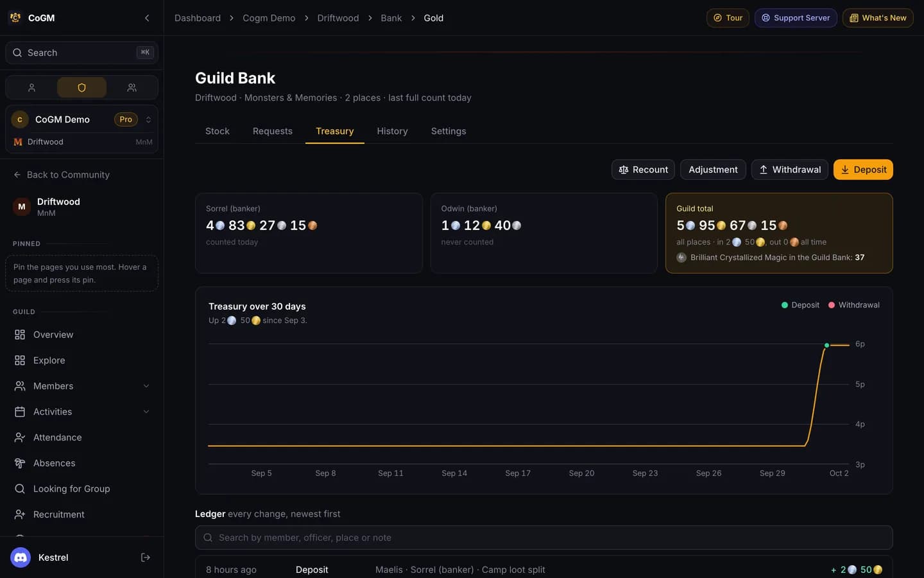Start the Tour
Screen dimensions: 924x578
tap(728, 18)
